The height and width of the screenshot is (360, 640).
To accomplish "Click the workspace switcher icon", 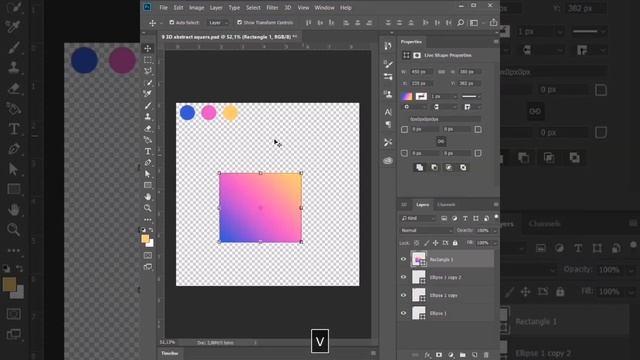I will pyautogui.click(x=474, y=23).
